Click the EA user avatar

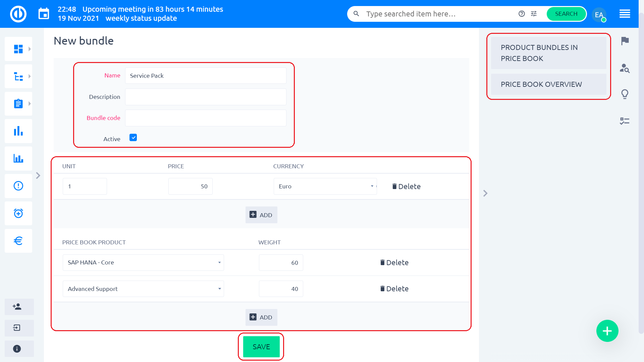599,14
